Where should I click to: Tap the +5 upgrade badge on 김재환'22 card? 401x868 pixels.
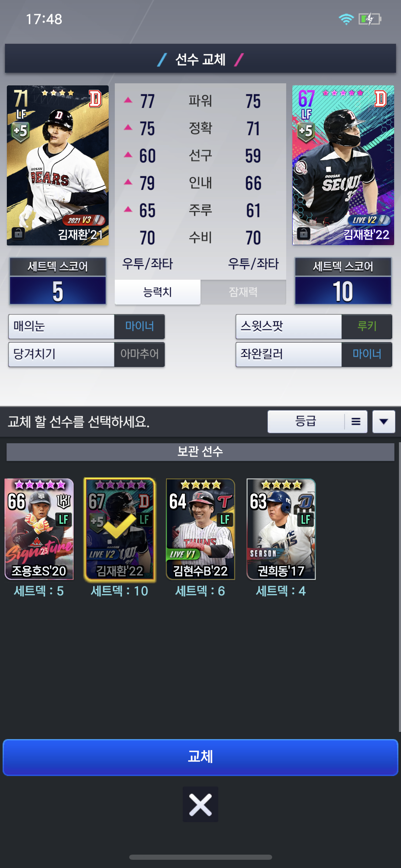pos(306,132)
